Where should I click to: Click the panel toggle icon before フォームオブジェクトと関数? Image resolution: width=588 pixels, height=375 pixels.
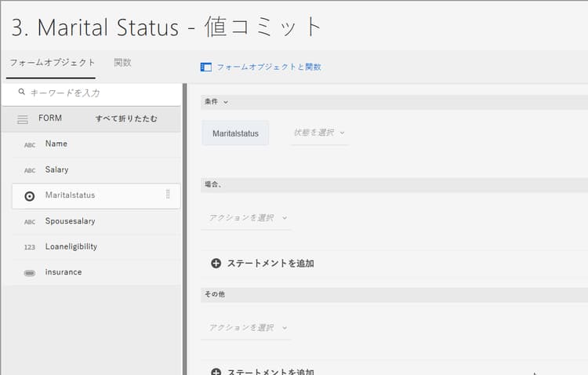tap(206, 67)
